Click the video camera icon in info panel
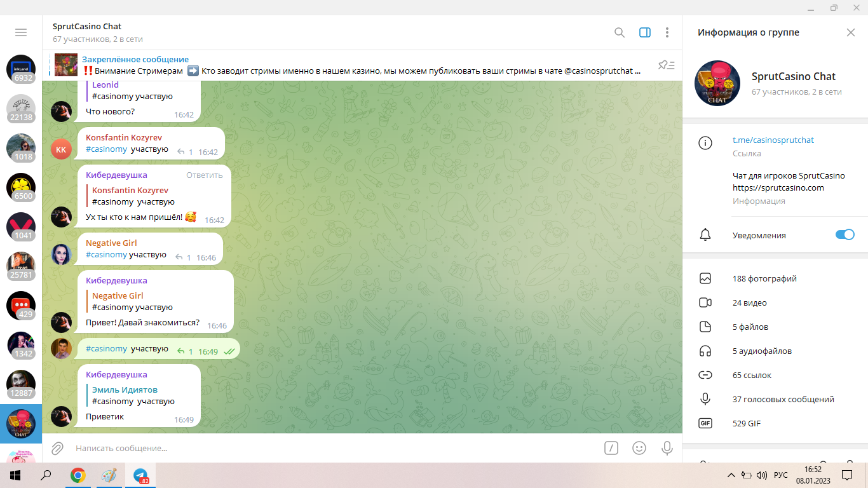 click(x=705, y=302)
